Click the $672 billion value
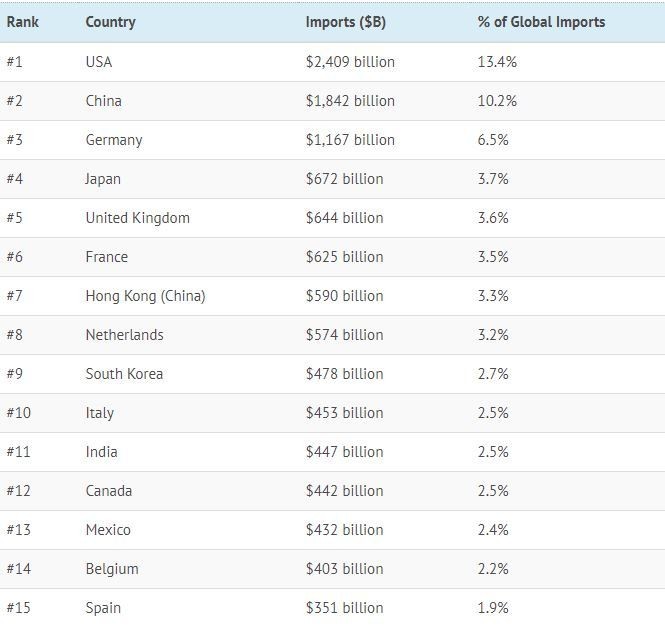Screen dimensions: 665x630 pyautogui.click(x=344, y=179)
